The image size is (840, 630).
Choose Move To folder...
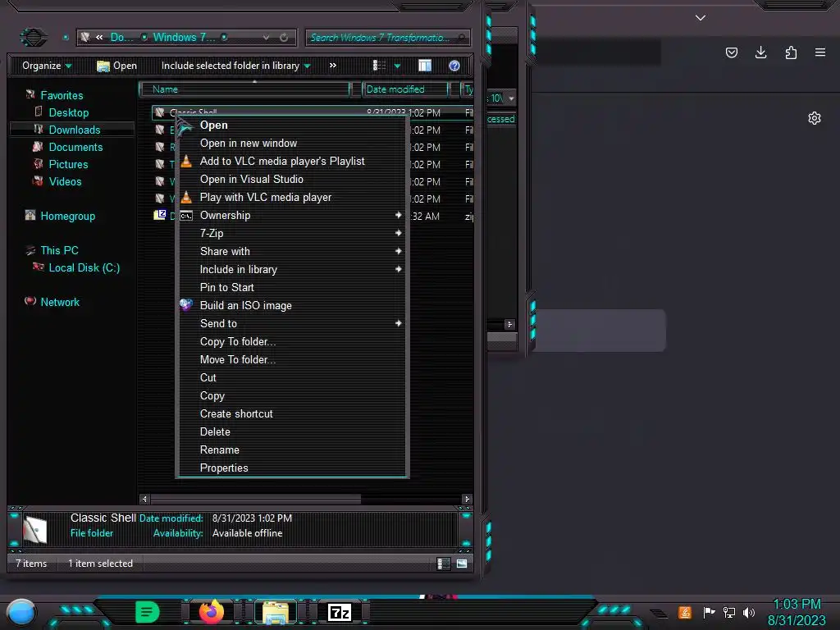[x=292, y=359]
